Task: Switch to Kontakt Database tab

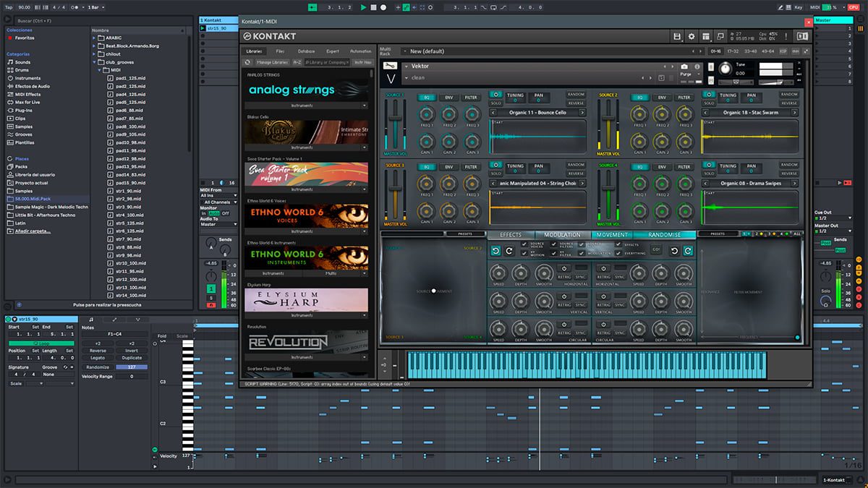Action: pyautogui.click(x=306, y=51)
